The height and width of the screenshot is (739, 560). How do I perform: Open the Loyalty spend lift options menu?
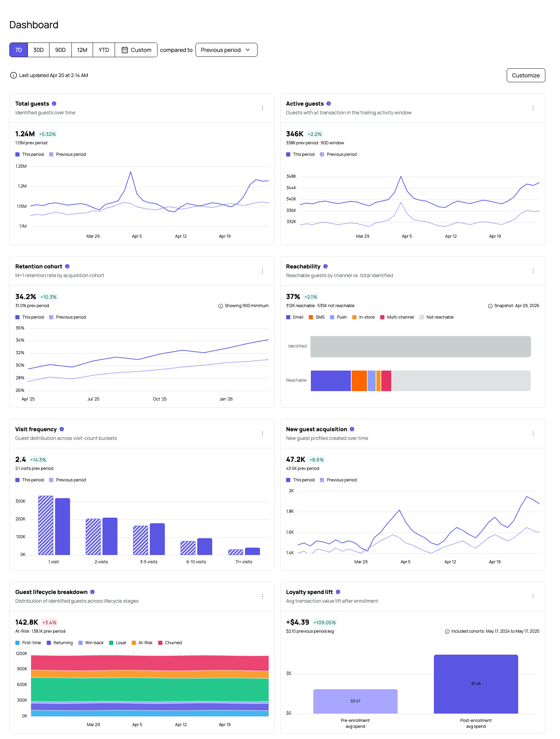(x=533, y=596)
